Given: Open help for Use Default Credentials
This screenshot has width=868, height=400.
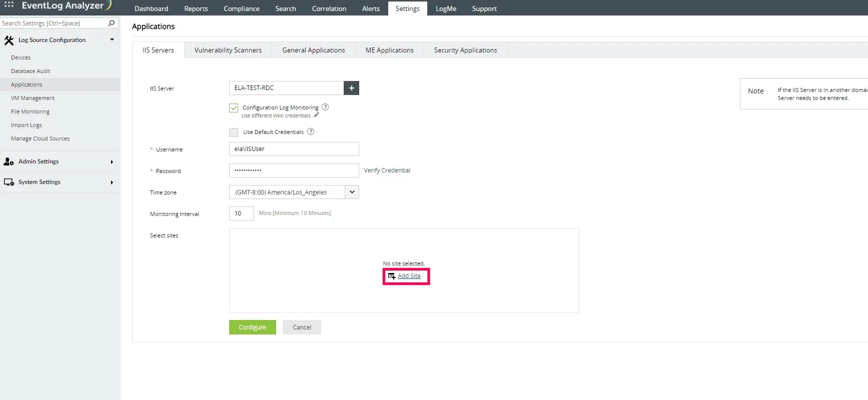Looking at the screenshot, I should tap(311, 131).
